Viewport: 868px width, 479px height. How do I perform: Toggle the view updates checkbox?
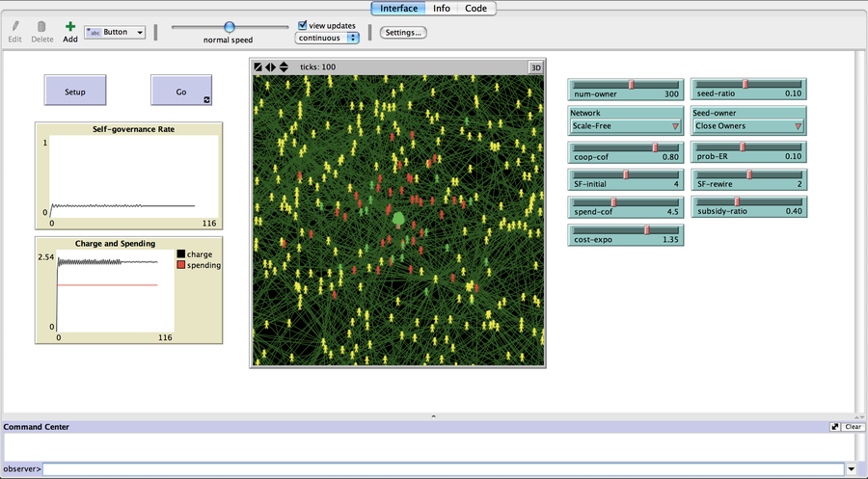303,26
